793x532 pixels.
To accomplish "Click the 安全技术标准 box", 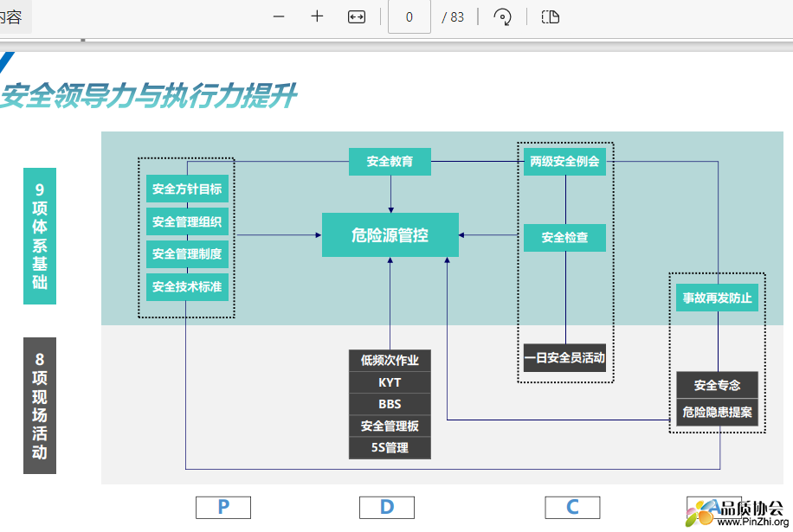I will (187, 287).
